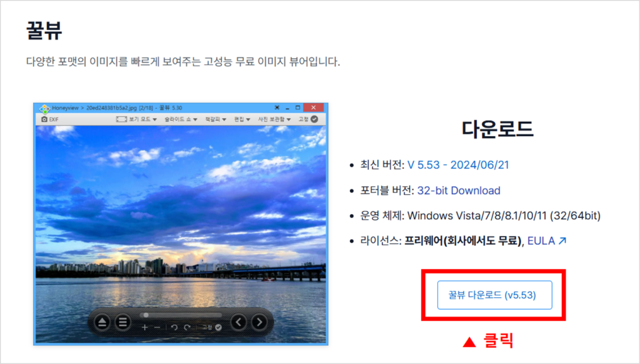Click the Honeyview app logo icon in title bar
This screenshot has width=640, height=364.
click(x=44, y=109)
